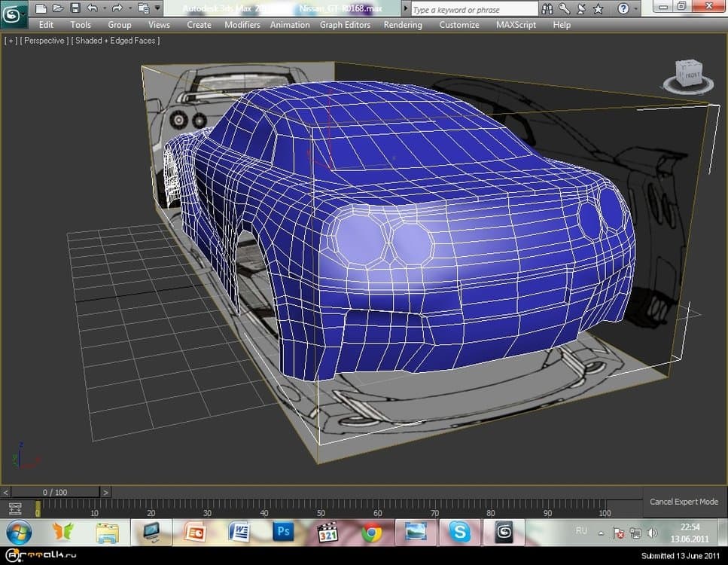Click the 0 / 100 time slider
728x565 pixels.
pyautogui.click(x=55, y=493)
